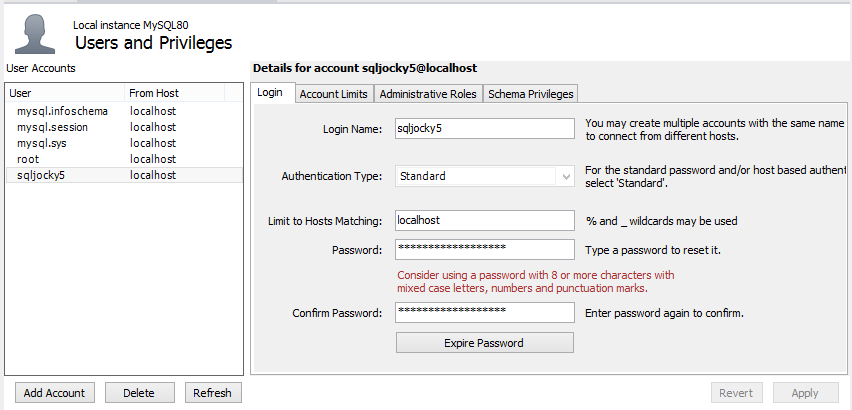Image resolution: width=852 pixels, height=410 pixels.
Task: Sort accounts by the From Host column header
Action: click(174, 93)
